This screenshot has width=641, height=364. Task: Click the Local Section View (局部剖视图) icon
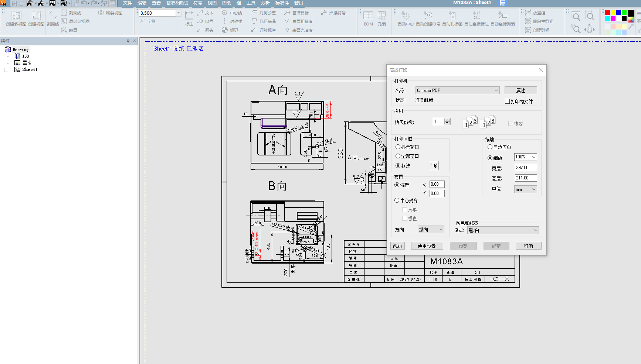(75, 21)
